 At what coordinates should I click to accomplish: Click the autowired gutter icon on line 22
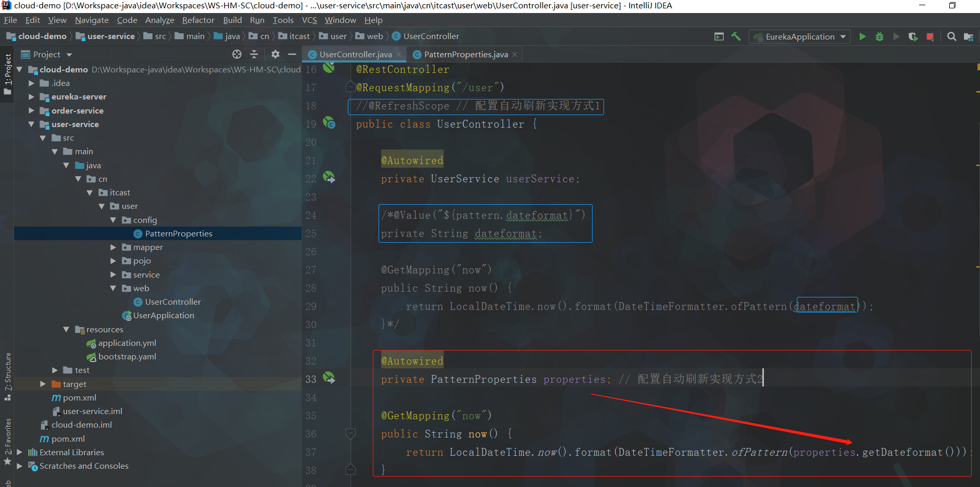329,177
